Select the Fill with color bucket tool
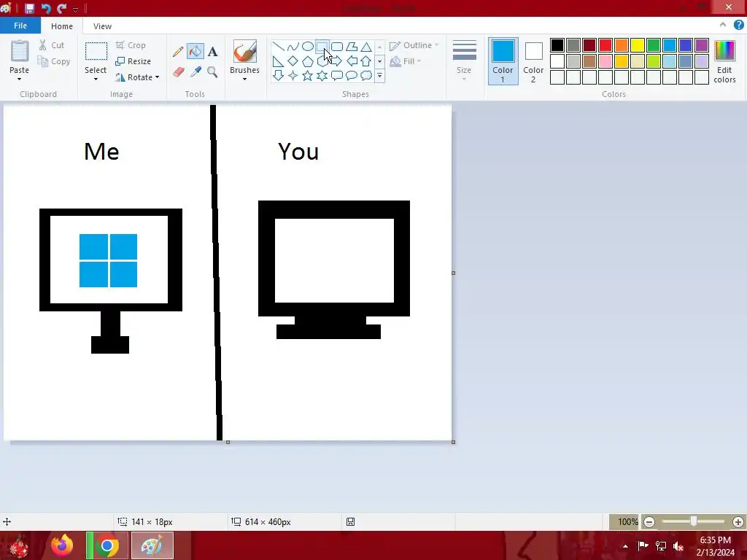Image resolution: width=747 pixels, height=560 pixels. (196, 52)
